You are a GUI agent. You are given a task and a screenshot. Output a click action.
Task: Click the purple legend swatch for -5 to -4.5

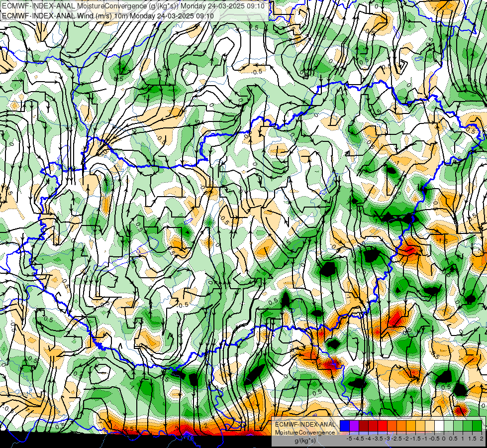pyautogui.click(x=354, y=426)
